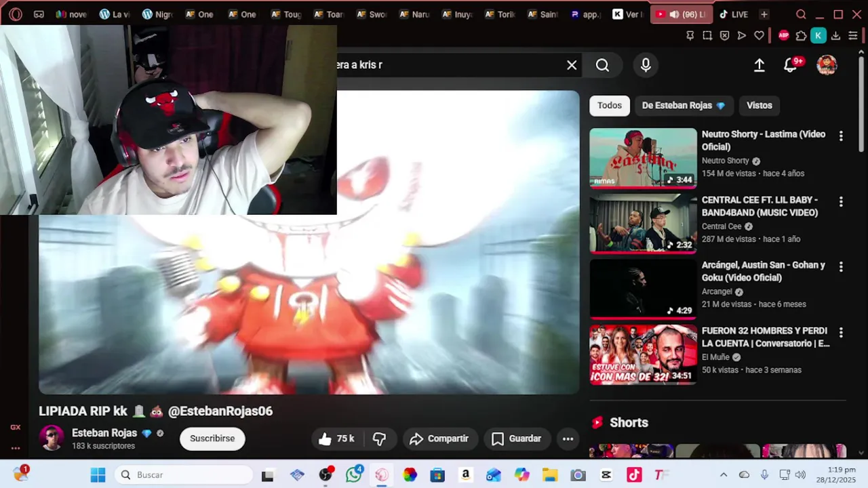This screenshot has height=488, width=868.
Task: Open options menu for CENTRAL CEE BAND4BAND video
Action: [841, 202]
